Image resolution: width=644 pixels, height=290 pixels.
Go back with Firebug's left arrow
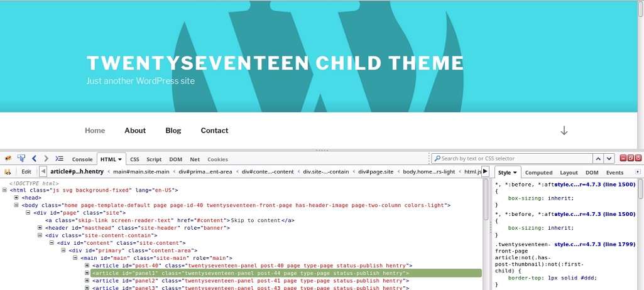pos(35,159)
